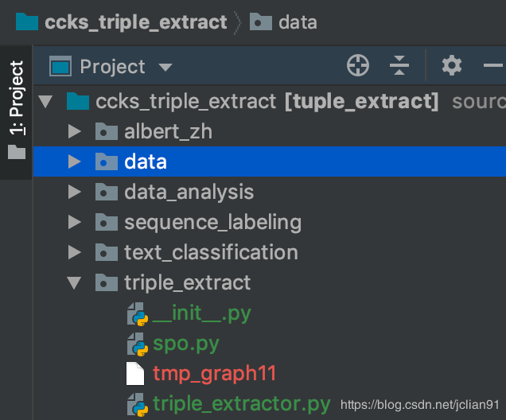Click the data breadcrumb

pos(298,22)
